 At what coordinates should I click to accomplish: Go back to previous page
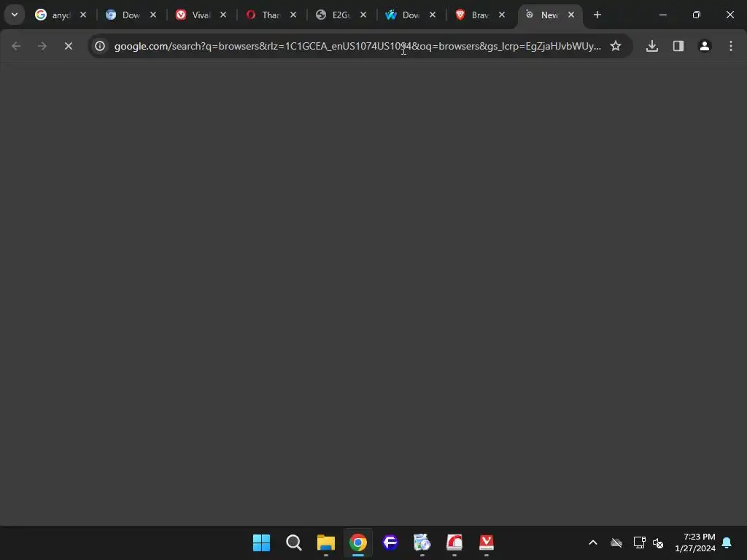pos(16,46)
